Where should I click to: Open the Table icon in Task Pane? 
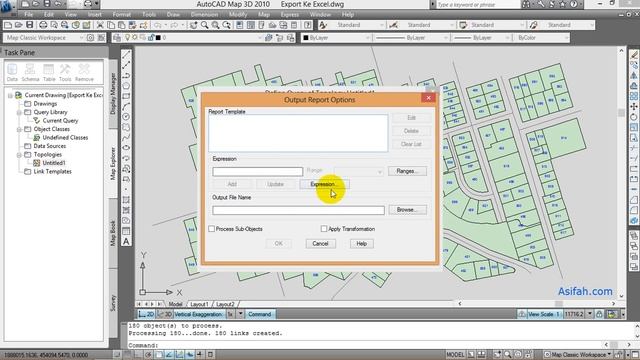point(49,73)
